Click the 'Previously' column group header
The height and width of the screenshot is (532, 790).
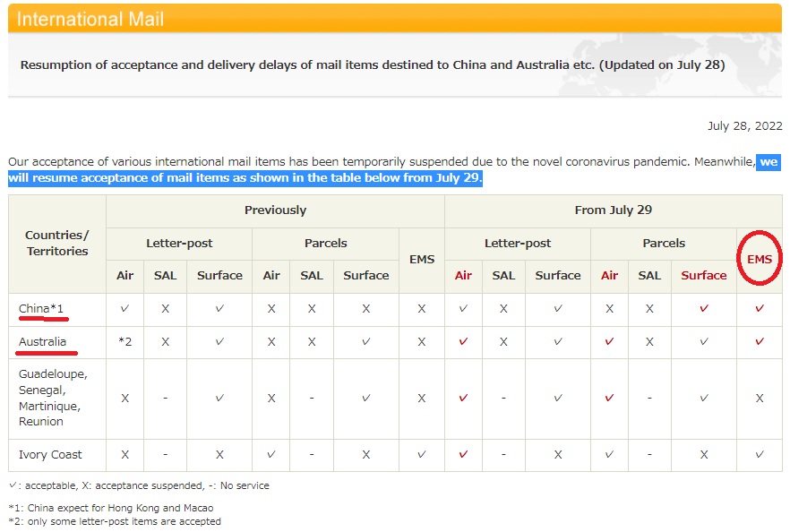(x=275, y=210)
